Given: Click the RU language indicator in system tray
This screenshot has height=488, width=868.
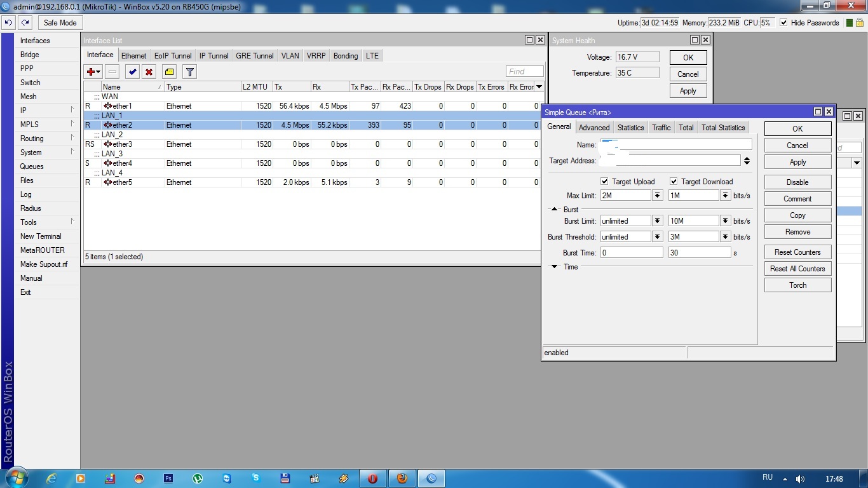Looking at the screenshot, I should coord(767,478).
